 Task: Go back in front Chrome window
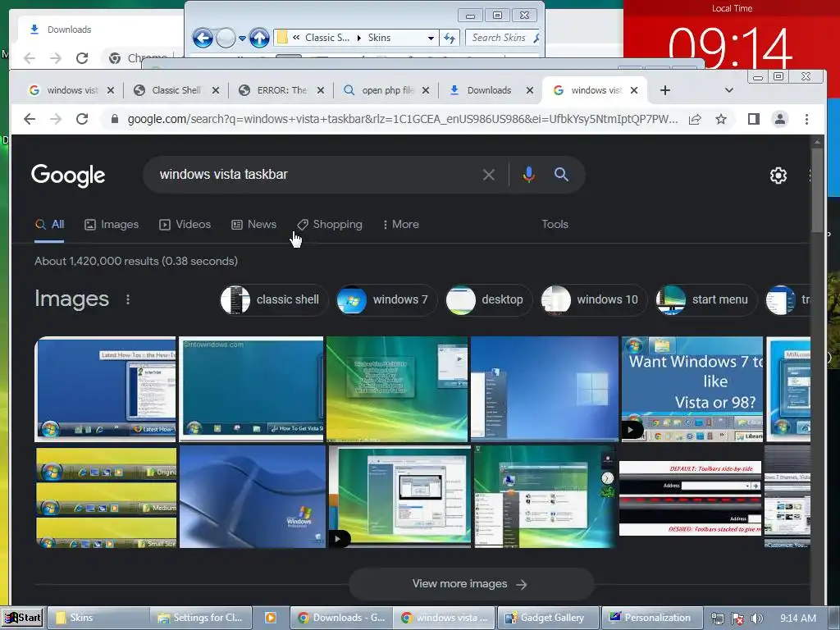point(30,119)
